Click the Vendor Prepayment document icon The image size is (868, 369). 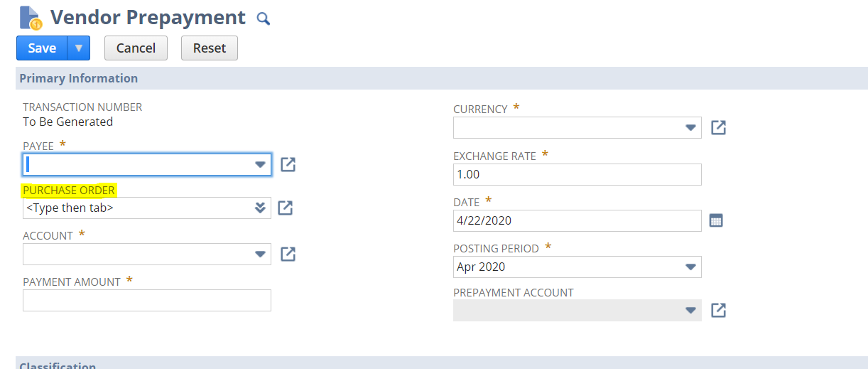pyautogui.click(x=31, y=18)
